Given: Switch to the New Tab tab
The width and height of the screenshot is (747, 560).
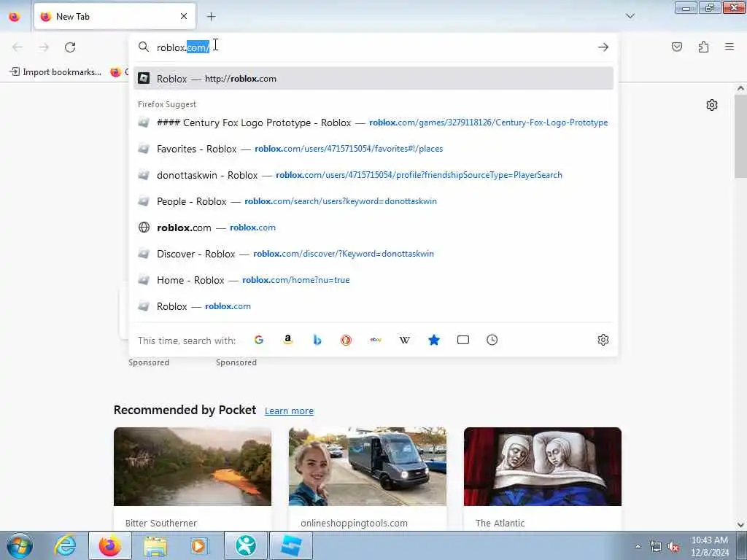Looking at the screenshot, I should coord(115,17).
